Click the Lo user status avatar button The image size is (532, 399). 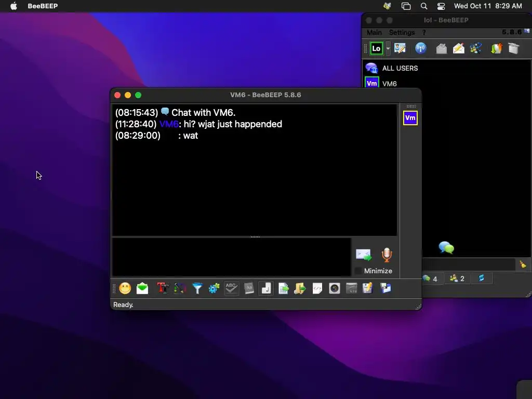point(376,48)
